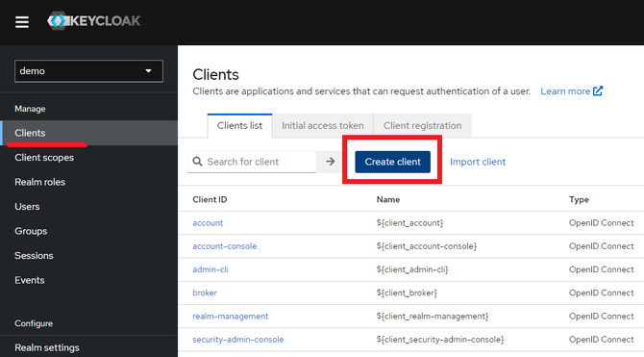
Task: Click the search arrow submit button
Action: click(x=330, y=162)
